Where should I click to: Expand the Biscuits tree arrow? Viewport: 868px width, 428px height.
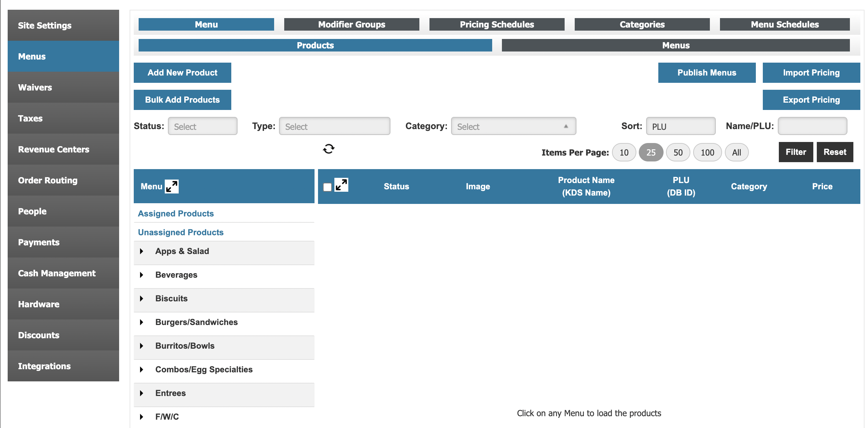click(x=141, y=299)
